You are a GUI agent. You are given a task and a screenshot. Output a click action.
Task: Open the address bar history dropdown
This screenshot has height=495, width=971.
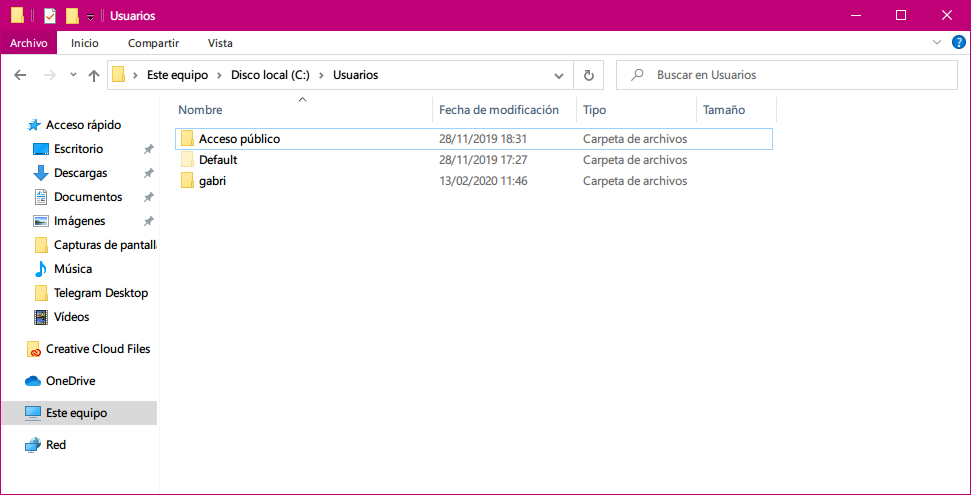point(559,76)
